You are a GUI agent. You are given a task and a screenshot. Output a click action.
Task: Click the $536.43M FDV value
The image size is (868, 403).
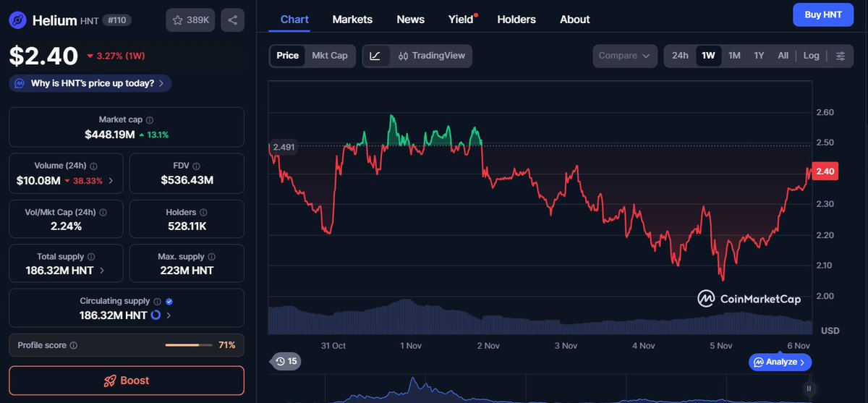[187, 180]
